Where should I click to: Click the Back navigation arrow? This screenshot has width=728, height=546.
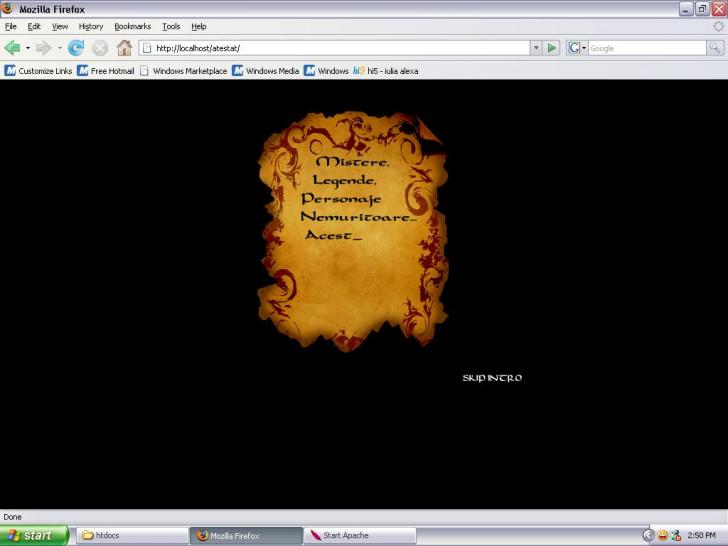tap(12, 48)
